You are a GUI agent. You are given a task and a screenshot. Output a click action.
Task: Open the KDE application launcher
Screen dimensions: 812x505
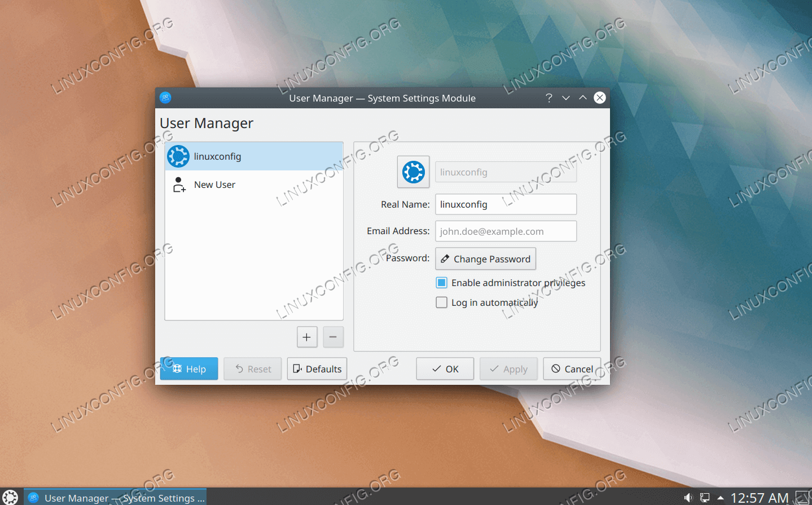[x=10, y=497]
